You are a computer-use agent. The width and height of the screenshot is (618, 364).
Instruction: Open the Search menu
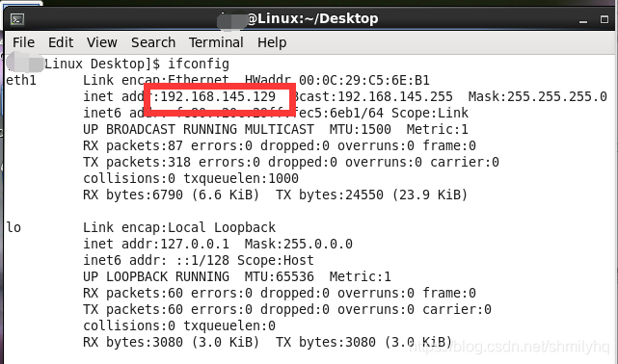[153, 42]
